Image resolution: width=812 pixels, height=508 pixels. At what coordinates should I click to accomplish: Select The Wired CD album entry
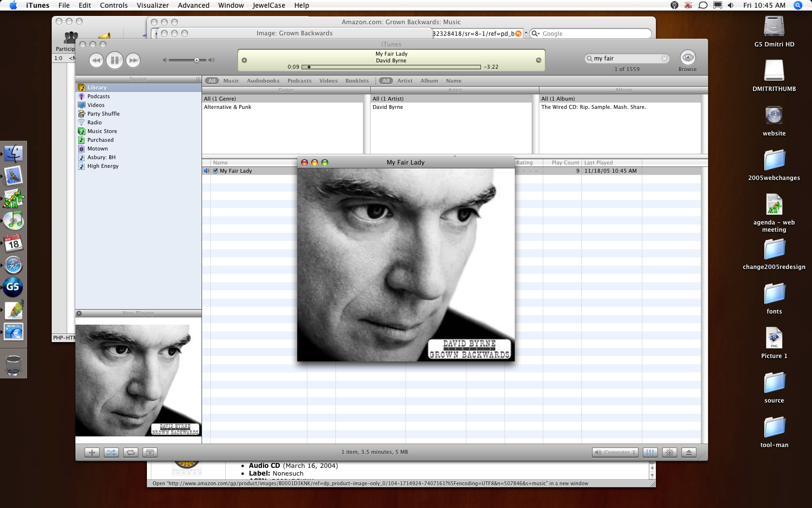(x=620, y=107)
